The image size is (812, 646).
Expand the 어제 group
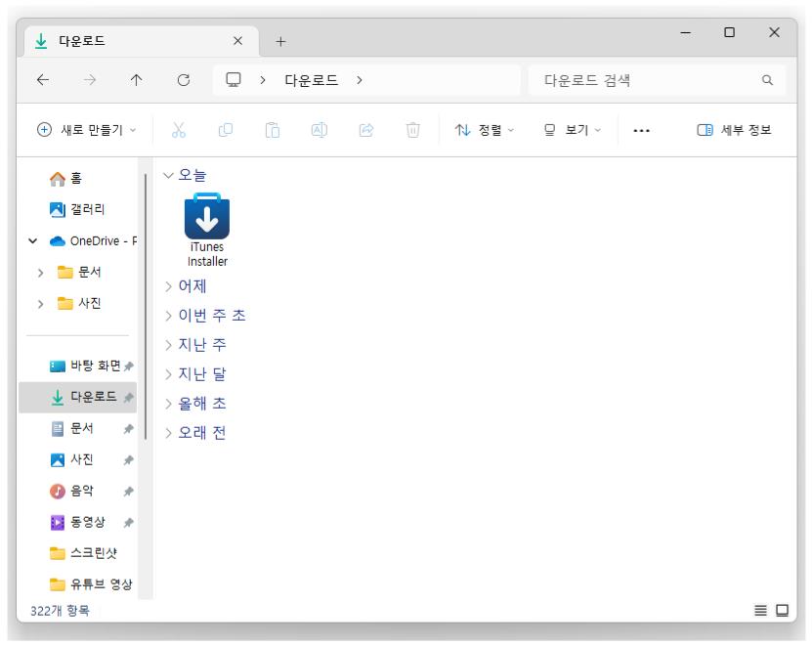pos(168,286)
